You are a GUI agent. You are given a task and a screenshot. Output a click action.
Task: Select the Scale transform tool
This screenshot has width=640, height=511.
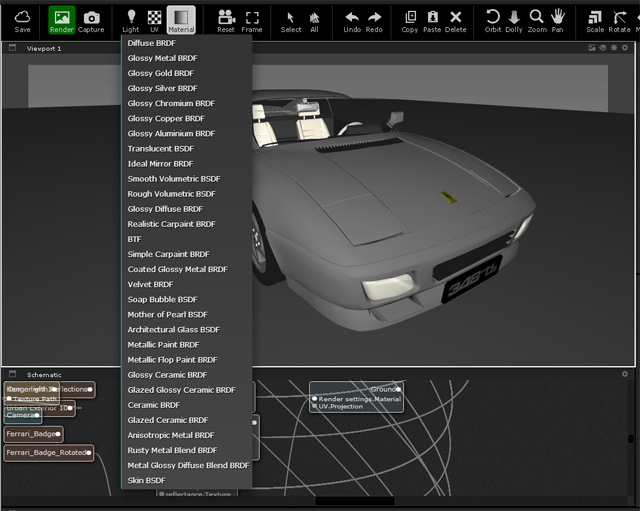(595, 21)
